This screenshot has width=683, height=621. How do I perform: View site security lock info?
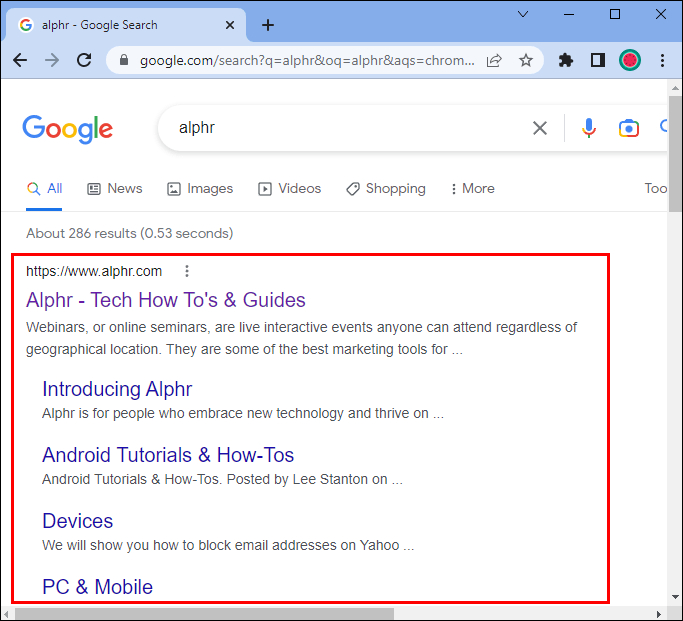point(124,60)
